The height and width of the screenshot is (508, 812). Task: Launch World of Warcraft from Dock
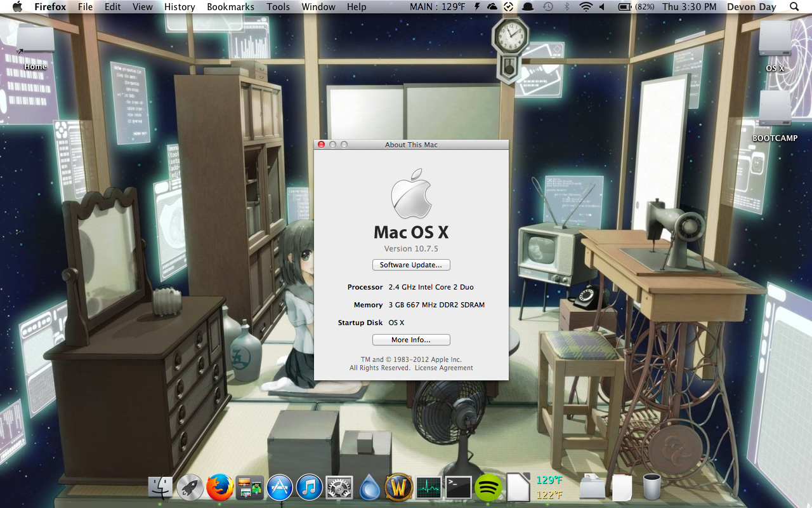[398, 488]
